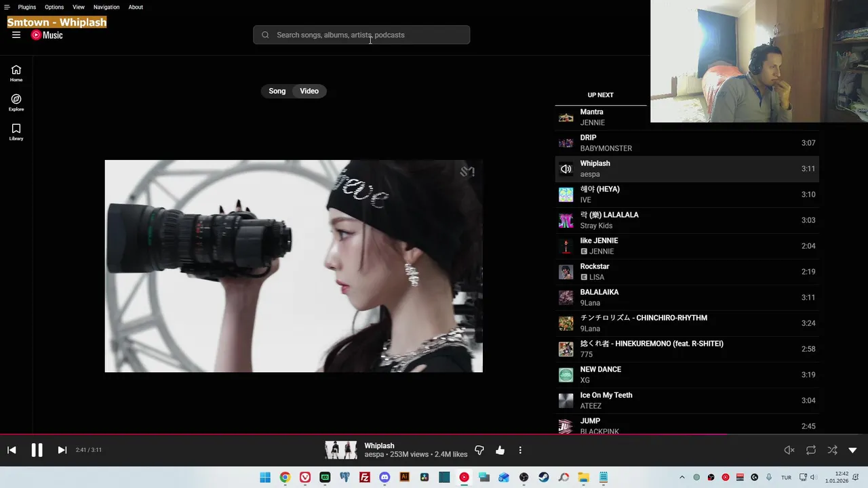
Task: Play HINEKUREMONO by 775
Action: [687, 349]
